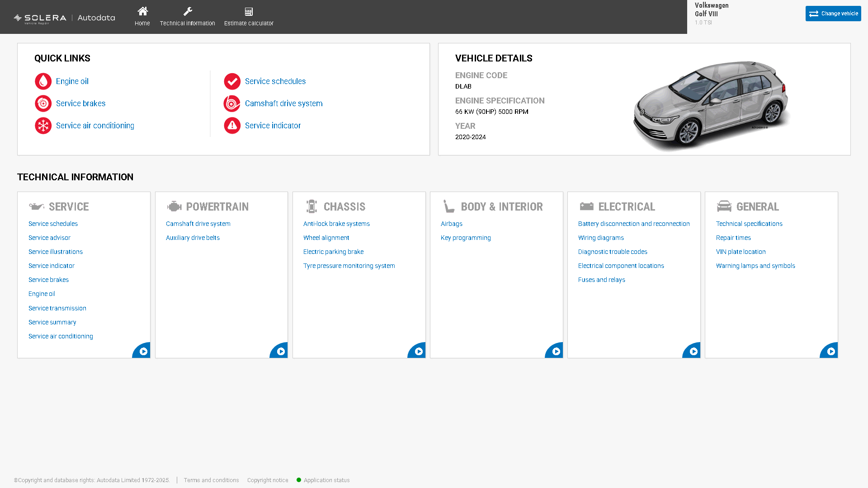The image size is (868, 488).
Task: Click the Solera Autodata logo
Action: (x=64, y=18)
